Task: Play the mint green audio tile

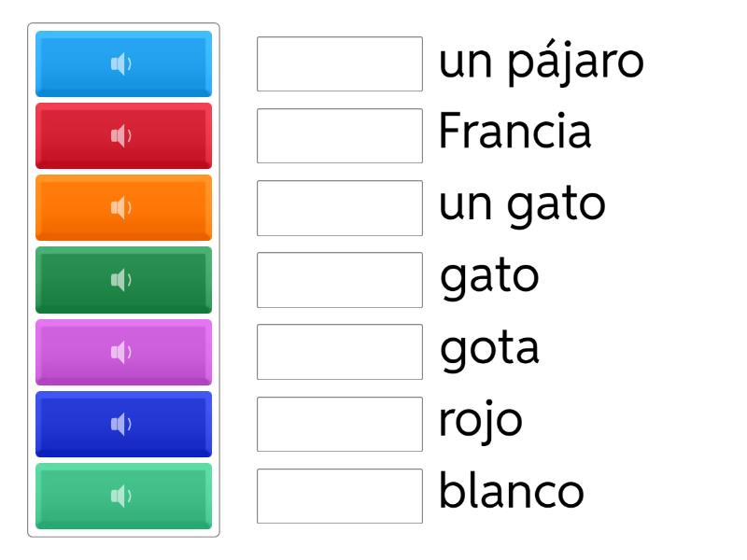Action: (123, 496)
